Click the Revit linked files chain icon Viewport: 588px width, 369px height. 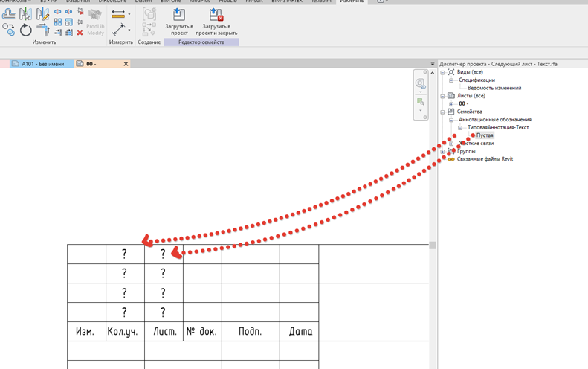451,159
